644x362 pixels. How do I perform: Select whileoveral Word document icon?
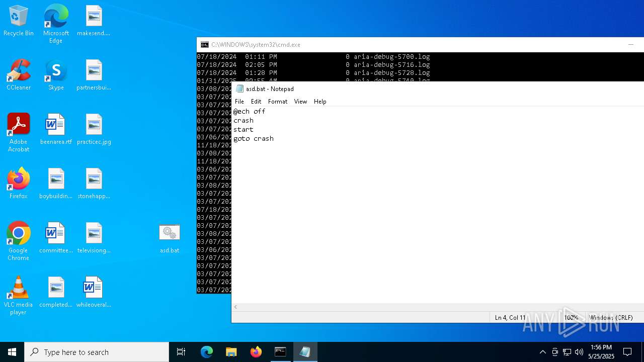point(94,292)
